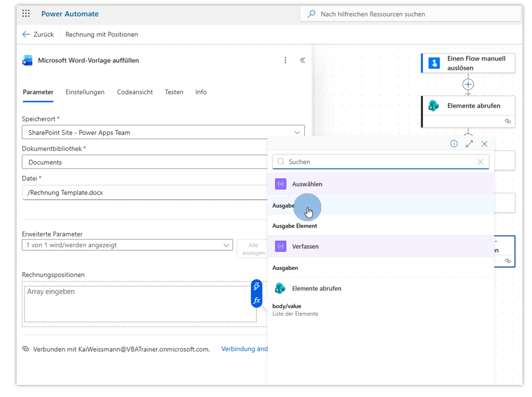
Task: Click the flow name Rechnung mit Positionen
Action: [x=102, y=34]
